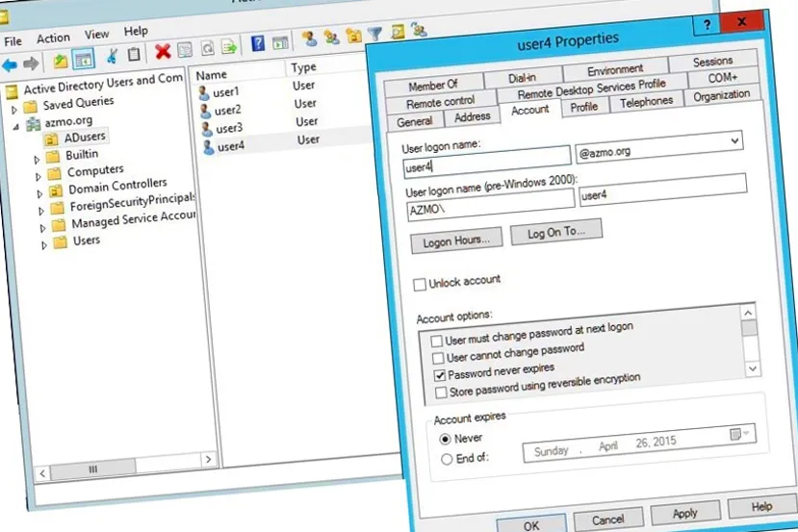Click the Active Directory Users and Computers root icon
The width and height of the screenshot is (798, 532).
[12, 91]
